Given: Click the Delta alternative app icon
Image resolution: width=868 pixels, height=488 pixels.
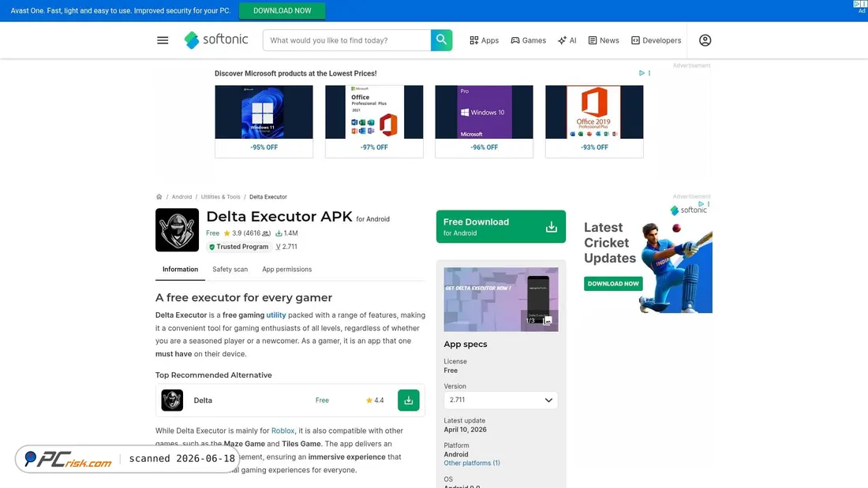Looking at the screenshot, I should pyautogui.click(x=172, y=400).
